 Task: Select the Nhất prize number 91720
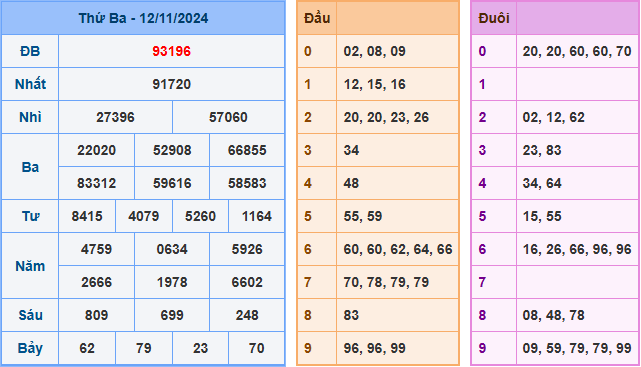[171, 84]
